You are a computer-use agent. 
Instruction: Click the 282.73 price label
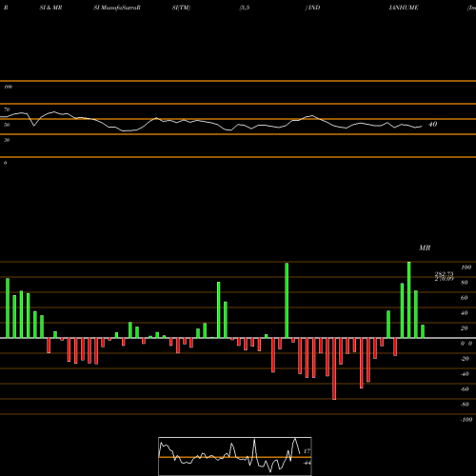click(x=445, y=273)
